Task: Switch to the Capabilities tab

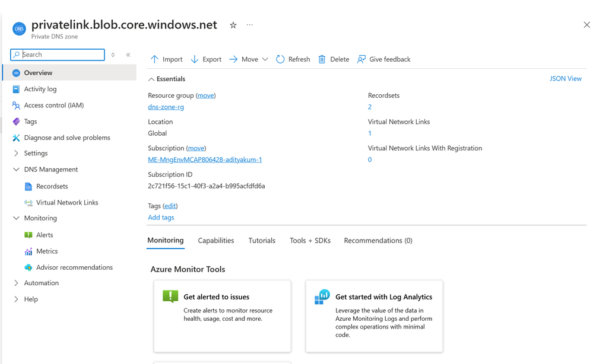Action: point(216,241)
